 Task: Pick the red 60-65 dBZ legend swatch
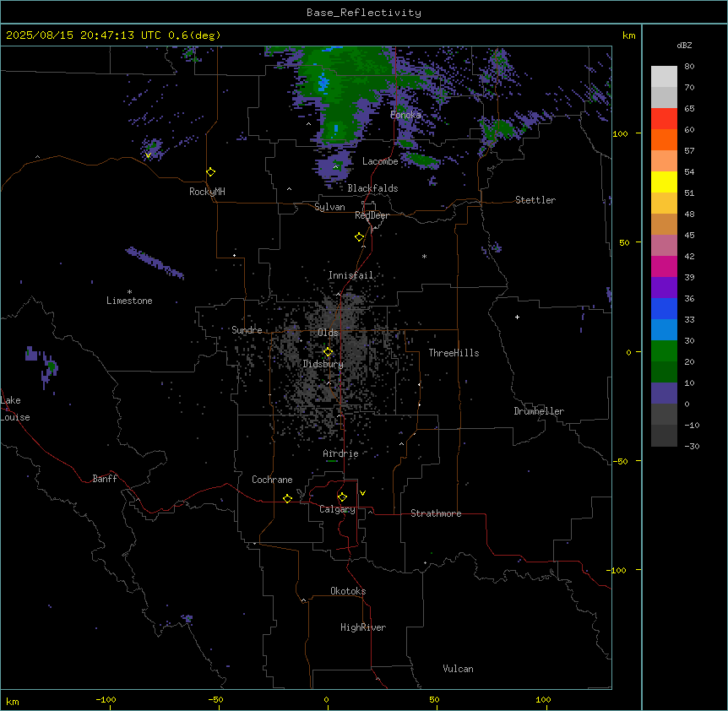click(664, 118)
